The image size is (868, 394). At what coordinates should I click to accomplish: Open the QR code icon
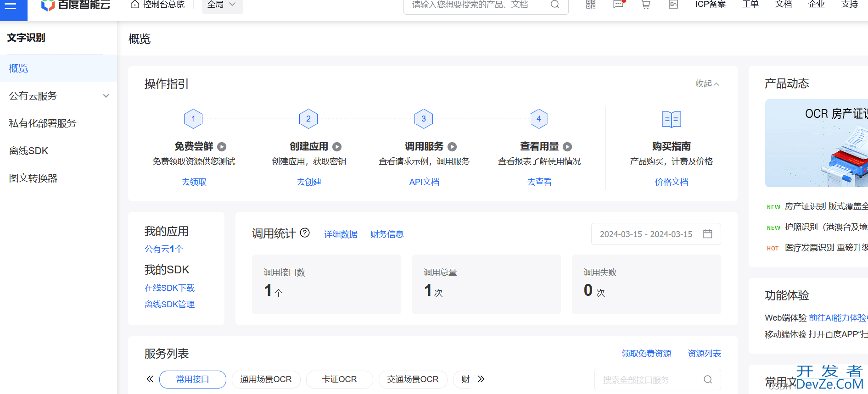[591, 5]
